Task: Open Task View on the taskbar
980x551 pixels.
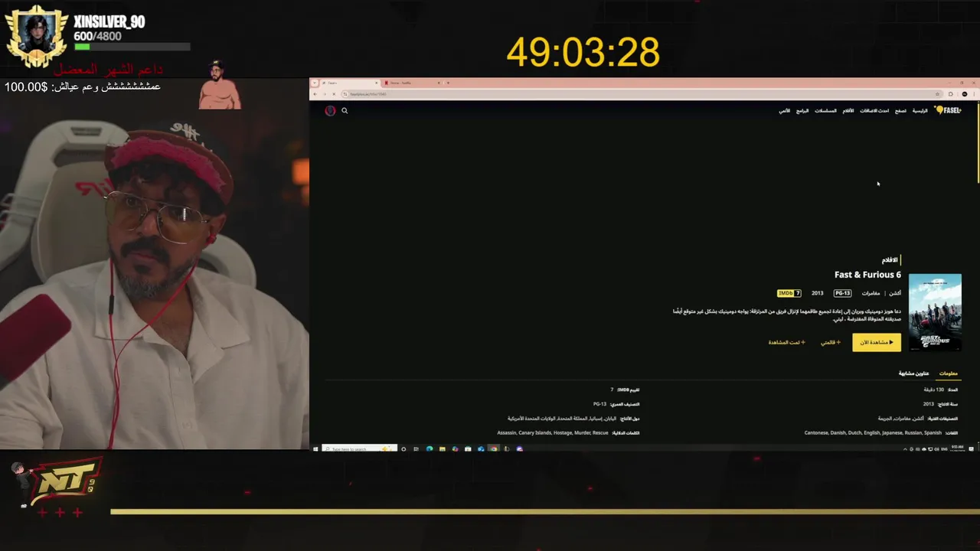Action: pos(416,449)
